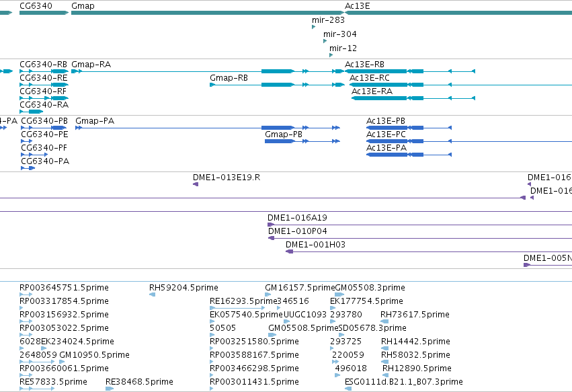
Task: Click the mir-283 arrow glyph
Action: [x=313, y=27]
